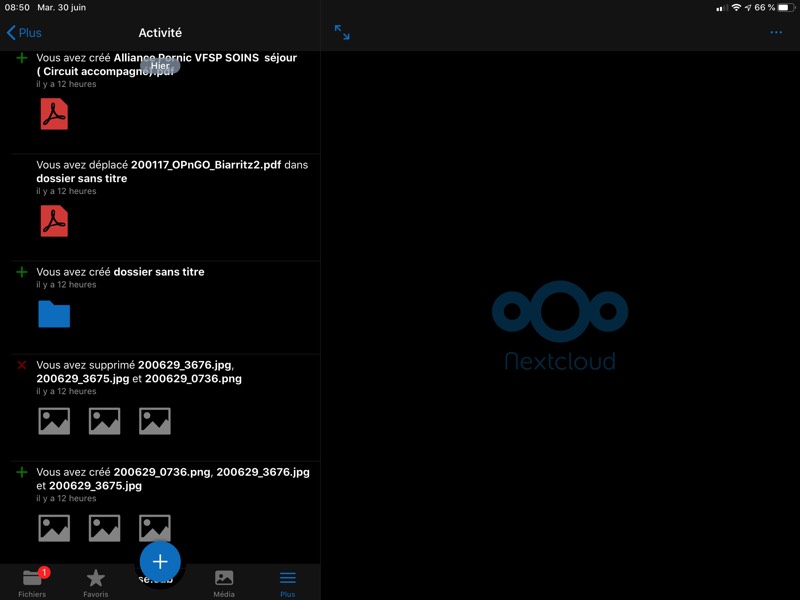Tap second image thumbnail under deleted files
800x600 pixels.
click(x=104, y=421)
